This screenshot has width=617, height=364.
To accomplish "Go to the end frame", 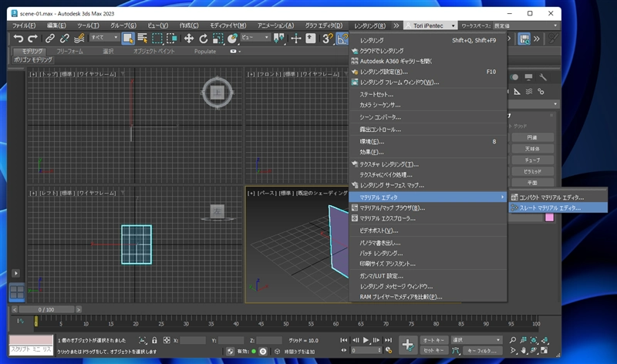I will point(389,340).
